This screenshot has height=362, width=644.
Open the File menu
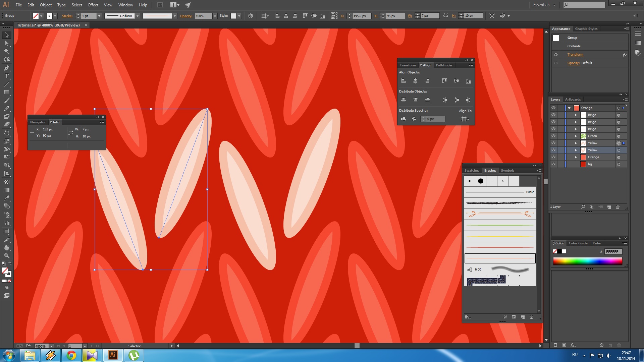(19, 5)
